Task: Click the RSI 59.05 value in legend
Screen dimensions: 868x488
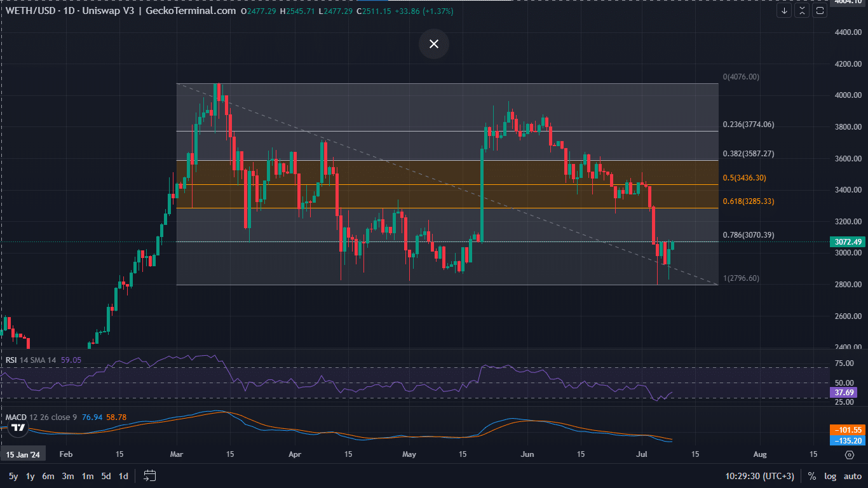Action: tap(71, 360)
